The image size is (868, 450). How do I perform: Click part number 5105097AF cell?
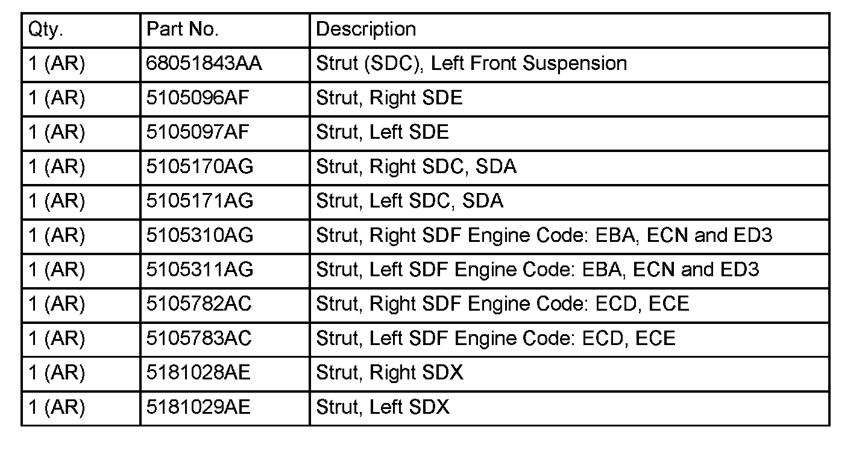198,132
